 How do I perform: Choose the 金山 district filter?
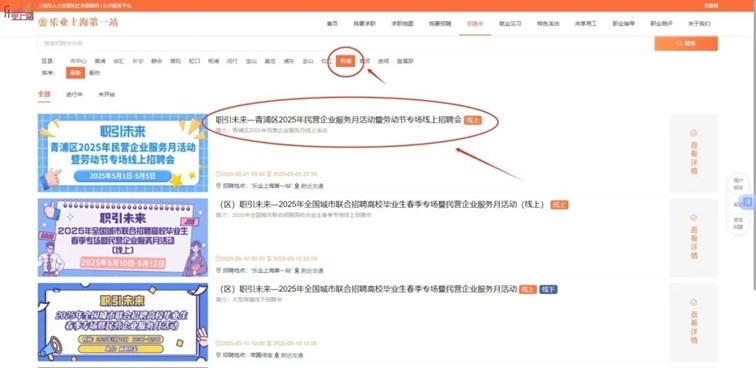click(308, 61)
